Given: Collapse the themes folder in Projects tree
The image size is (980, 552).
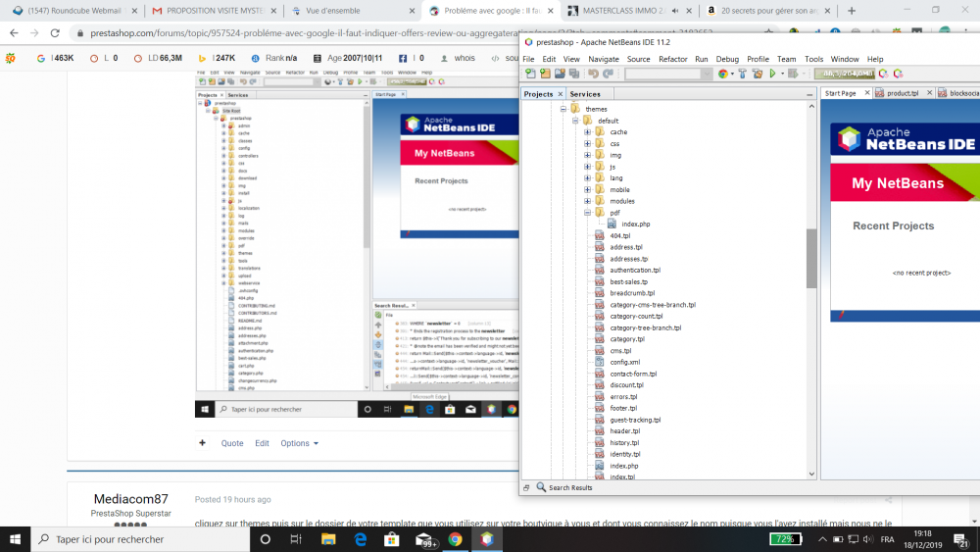Looking at the screenshot, I should point(563,109).
